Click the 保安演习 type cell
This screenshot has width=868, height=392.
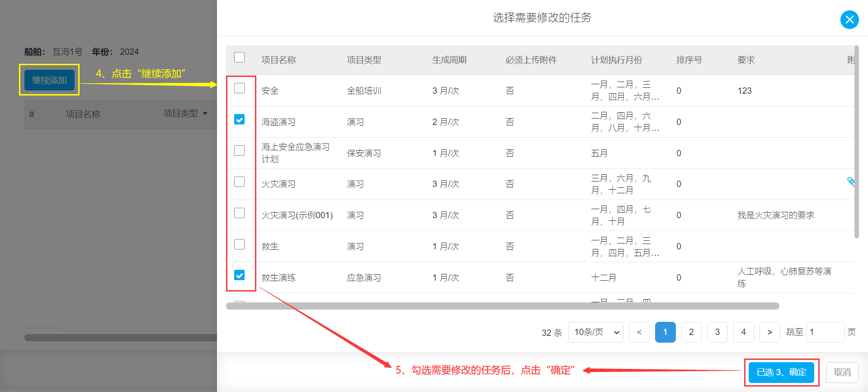click(x=364, y=153)
